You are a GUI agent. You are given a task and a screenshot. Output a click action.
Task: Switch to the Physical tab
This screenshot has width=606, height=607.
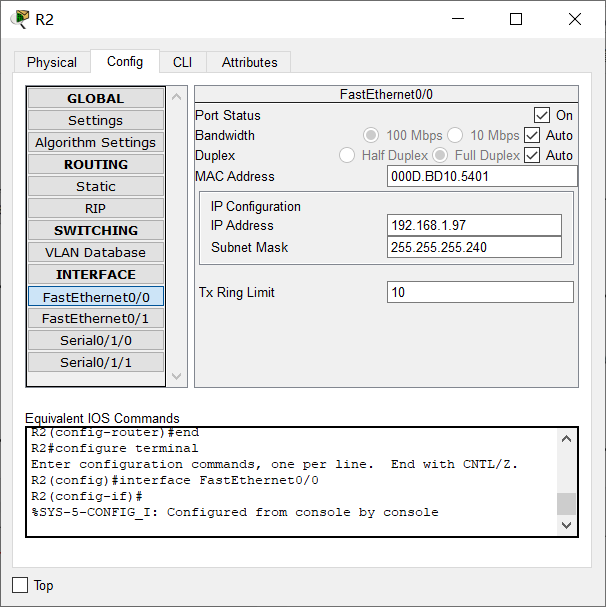[x=52, y=62]
